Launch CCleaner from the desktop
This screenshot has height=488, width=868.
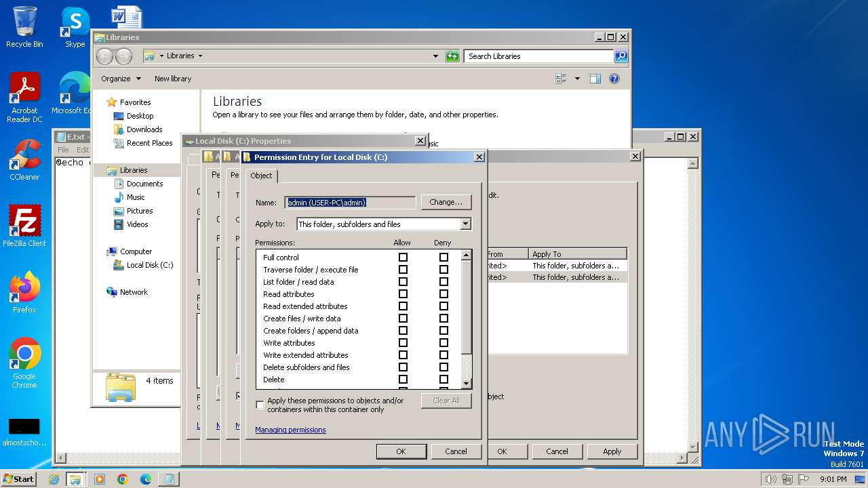(x=24, y=160)
